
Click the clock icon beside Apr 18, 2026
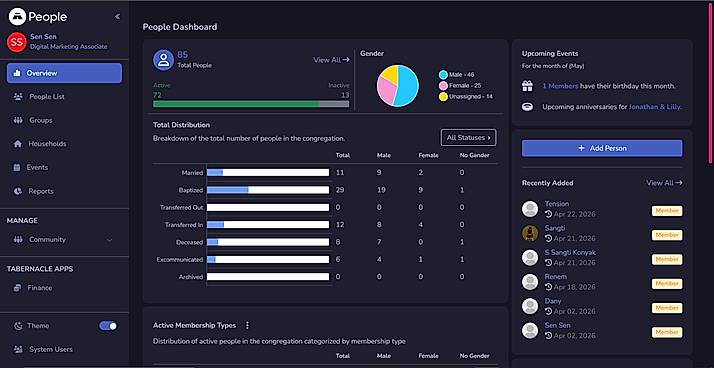(549, 287)
